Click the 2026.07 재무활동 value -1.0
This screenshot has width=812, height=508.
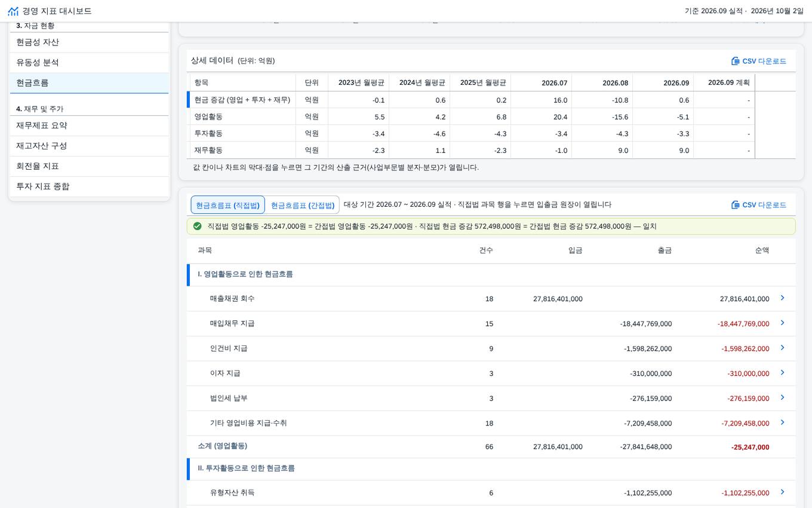(542, 150)
